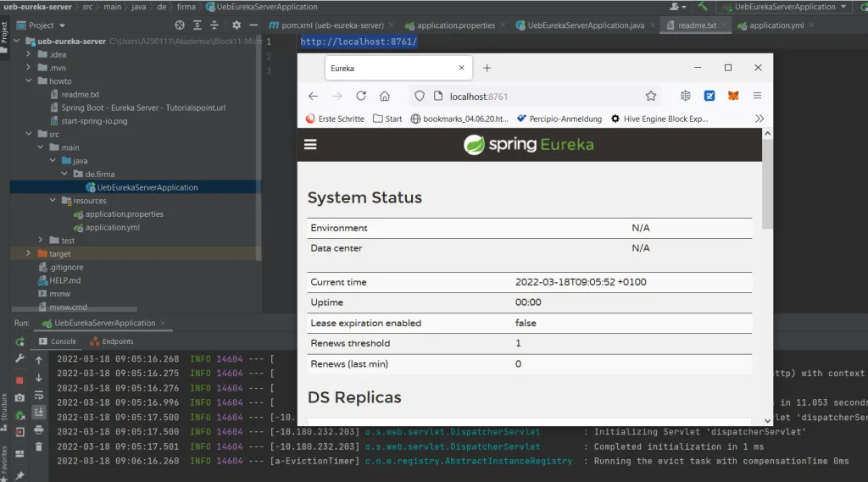The image size is (868, 482).
Task: Click the globe extension icon in browser toolbar
Action: coord(685,96)
